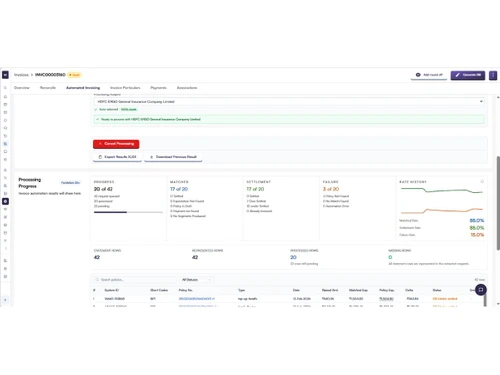
Task: Click the search icon at top of sidebar
Action: click(5, 88)
